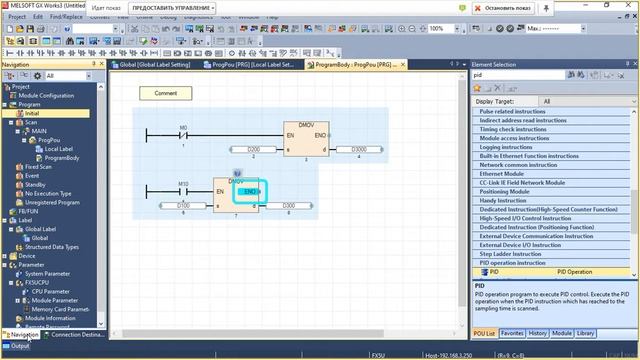Viewport: 640px width, 360px height.
Task: Click the Zoom Out magnifier icon
Action: [412, 29]
